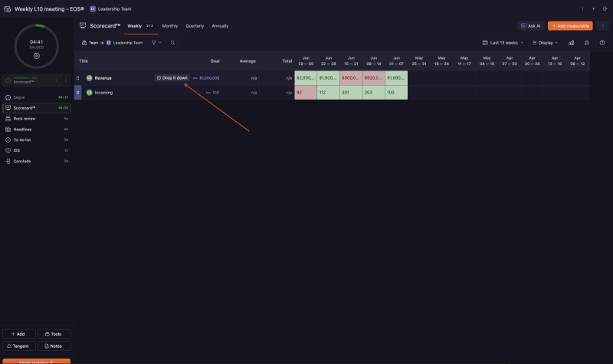The height and width of the screenshot is (364, 613).
Task: Switch to the Annually scorecard tab
Action: 220,26
